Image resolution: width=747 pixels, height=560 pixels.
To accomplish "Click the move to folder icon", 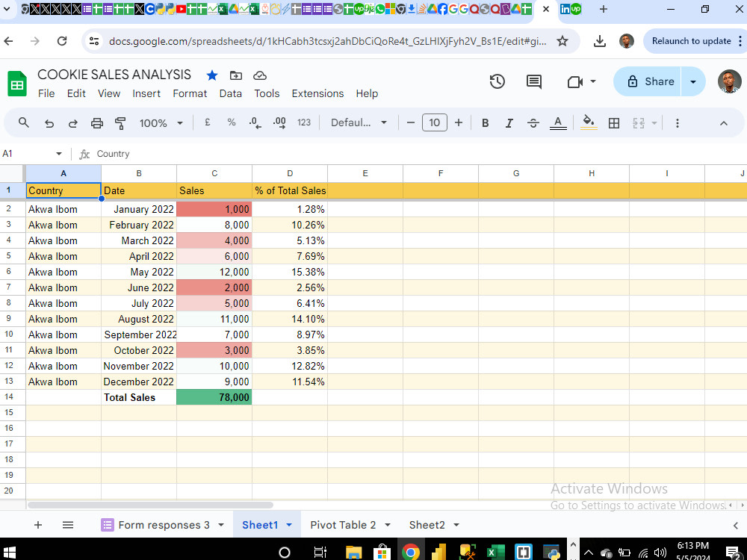I will click(x=236, y=75).
